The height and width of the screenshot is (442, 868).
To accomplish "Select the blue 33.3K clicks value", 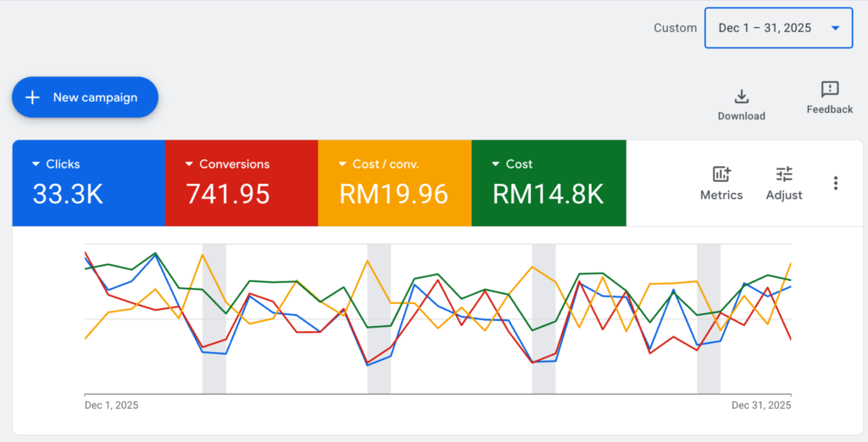I will (x=68, y=195).
